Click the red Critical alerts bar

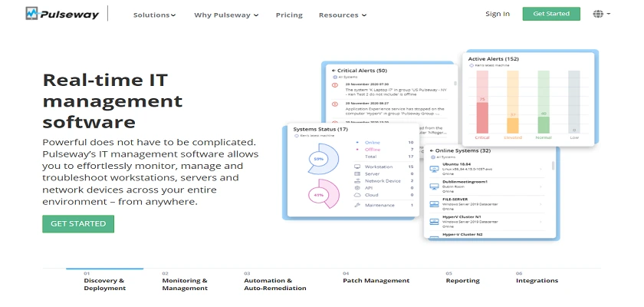coord(482,117)
